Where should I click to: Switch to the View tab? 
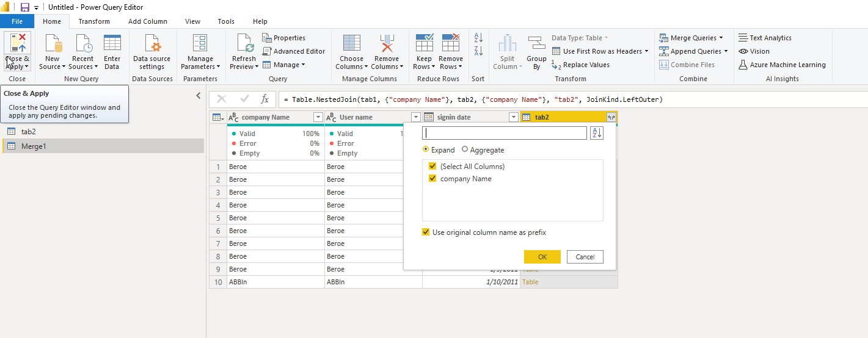tap(192, 21)
